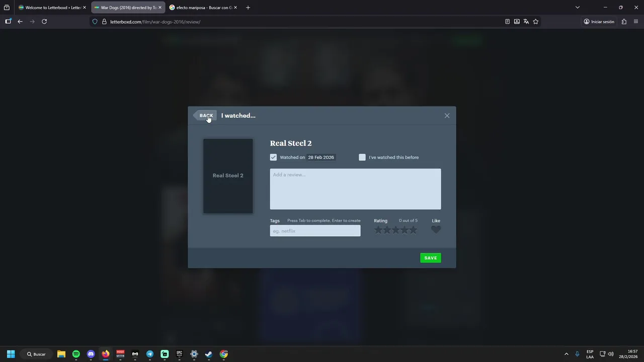This screenshot has height=362, width=644.
Task: Open Discord from the taskbar
Action: tap(91, 354)
